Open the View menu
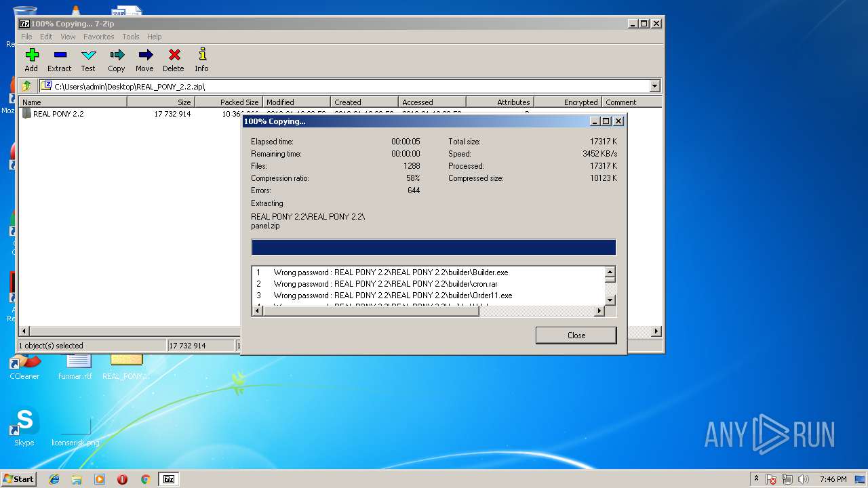Viewport: 868px width, 488px height. coord(68,37)
